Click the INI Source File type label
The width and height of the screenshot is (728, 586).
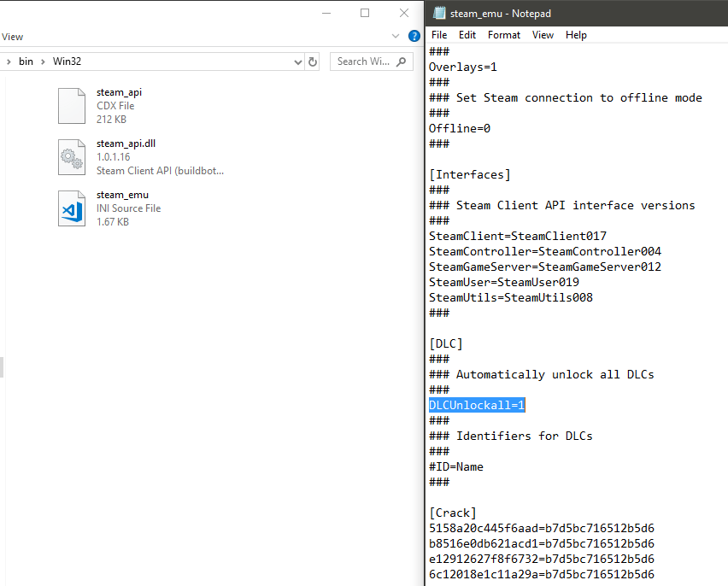tap(129, 208)
